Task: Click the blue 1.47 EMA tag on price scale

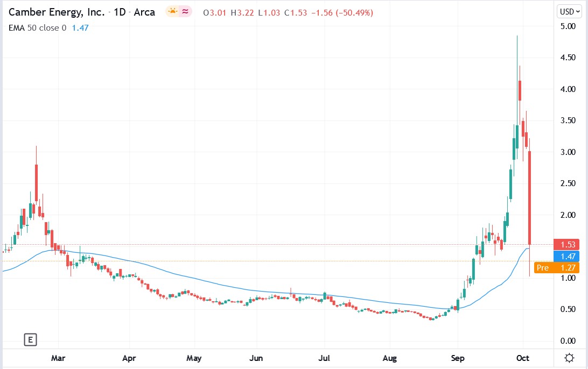Action: coord(566,257)
